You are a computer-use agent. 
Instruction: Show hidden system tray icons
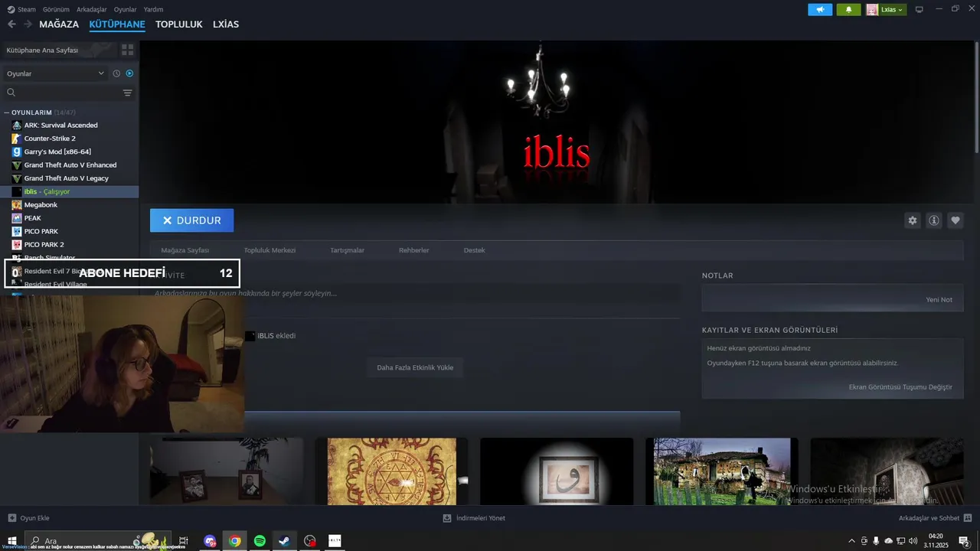click(x=852, y=541)
